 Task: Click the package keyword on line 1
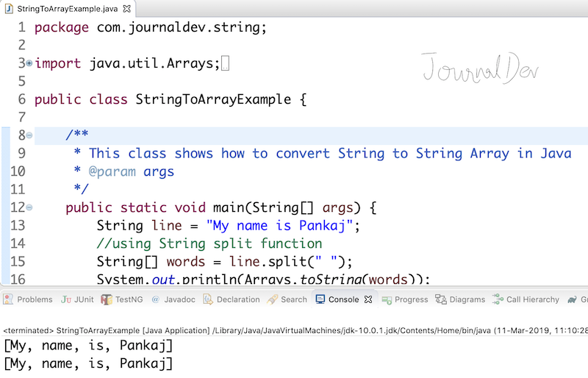(62, 28)
